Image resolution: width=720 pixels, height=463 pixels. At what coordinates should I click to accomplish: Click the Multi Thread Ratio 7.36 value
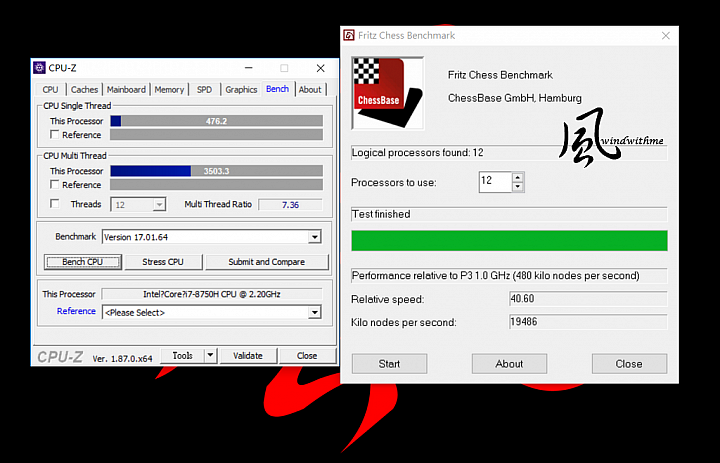click(x=290, y=205)
